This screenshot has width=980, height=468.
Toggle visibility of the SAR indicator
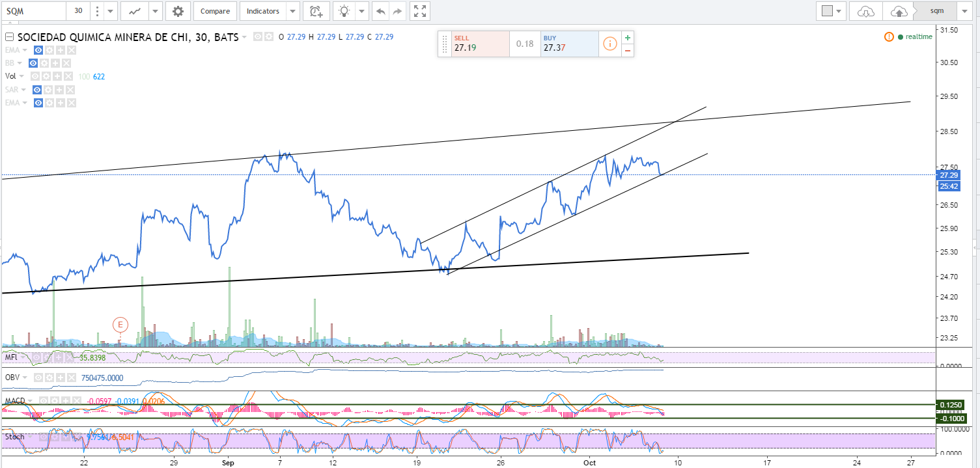coord(38,89)
